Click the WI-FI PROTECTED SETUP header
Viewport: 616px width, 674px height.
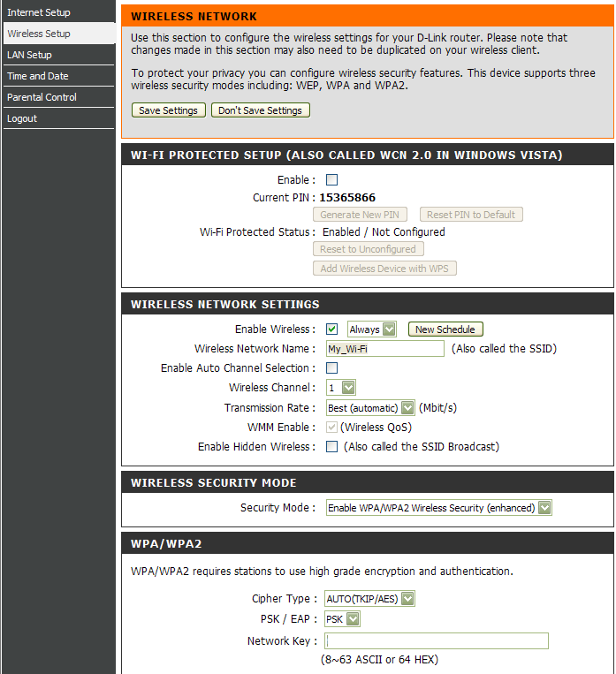pos(346,155)
